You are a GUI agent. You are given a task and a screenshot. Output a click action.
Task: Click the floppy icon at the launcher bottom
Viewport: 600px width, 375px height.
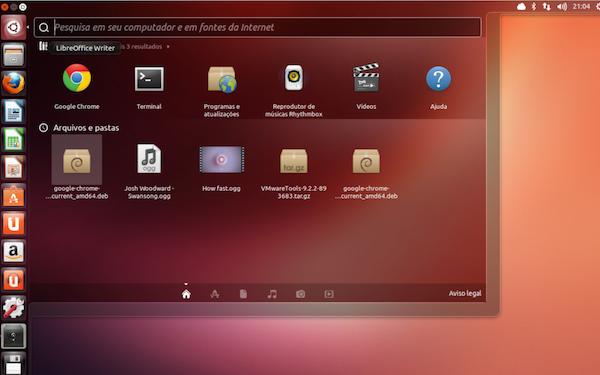[13, 363]
